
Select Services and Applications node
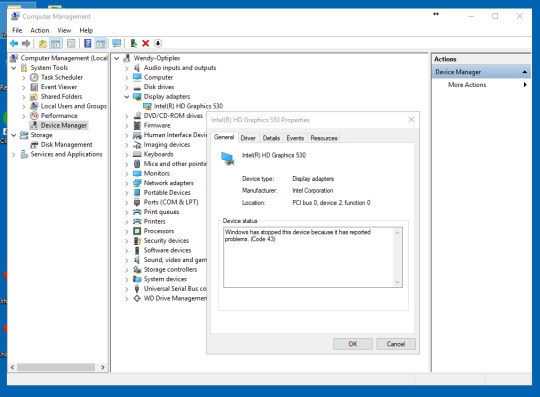click(x=66, y=155)
